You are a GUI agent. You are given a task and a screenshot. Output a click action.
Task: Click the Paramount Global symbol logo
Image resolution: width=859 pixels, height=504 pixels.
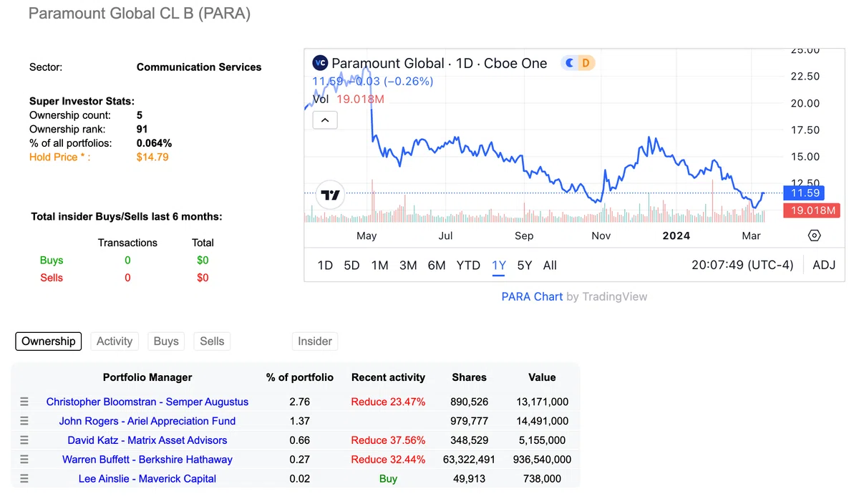[x=320, y=63]
